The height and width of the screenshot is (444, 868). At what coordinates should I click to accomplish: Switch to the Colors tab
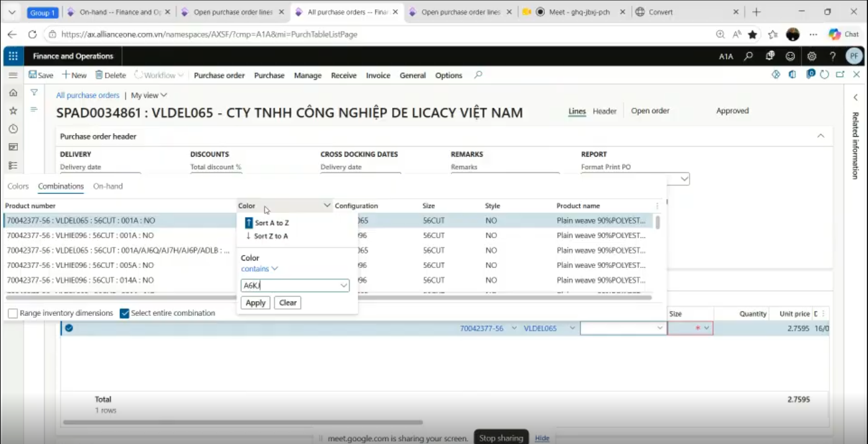tap(18, 186)
